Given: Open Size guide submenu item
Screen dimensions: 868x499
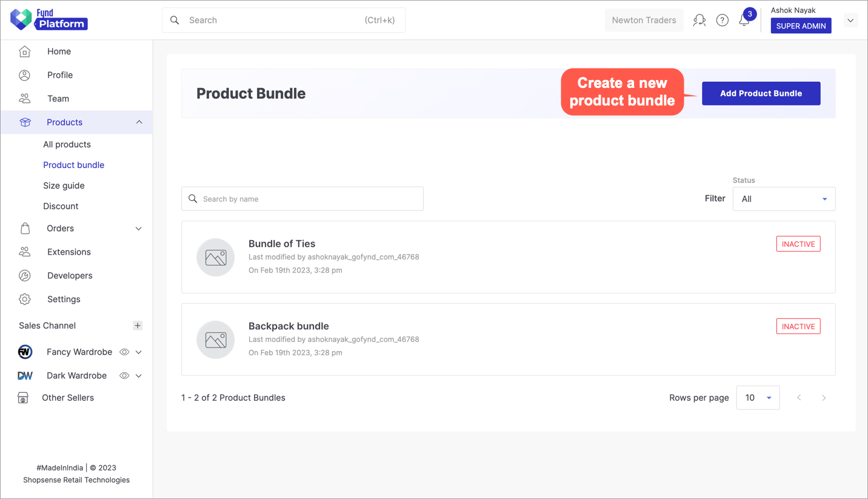Looking at the screenshot, I should click(64, 186).
